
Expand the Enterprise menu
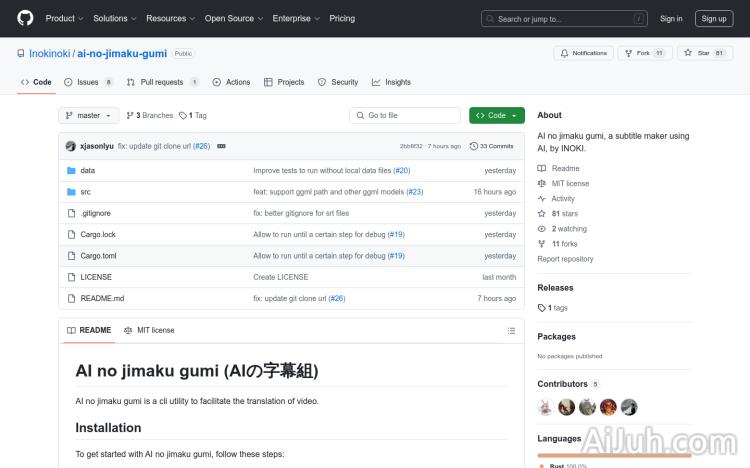pos(296,18)
